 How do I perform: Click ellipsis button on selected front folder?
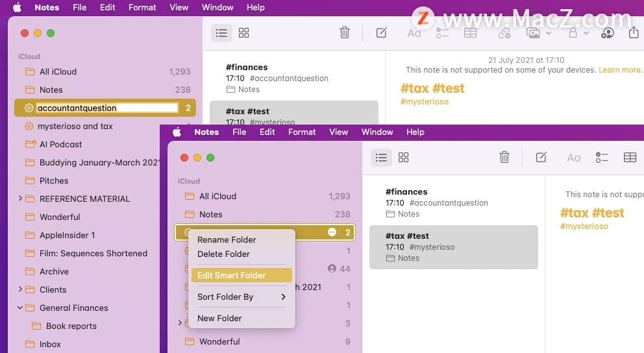click(332, 232)
